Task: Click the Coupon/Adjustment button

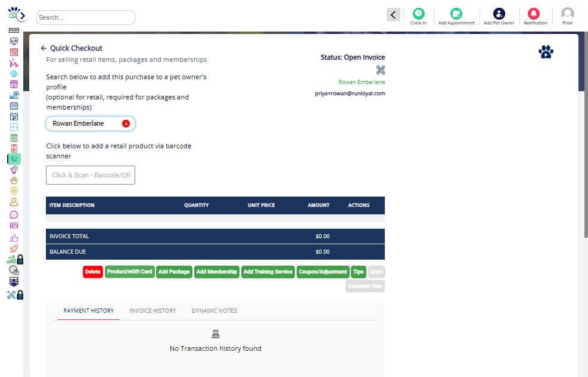Action: tap(323, 272)
